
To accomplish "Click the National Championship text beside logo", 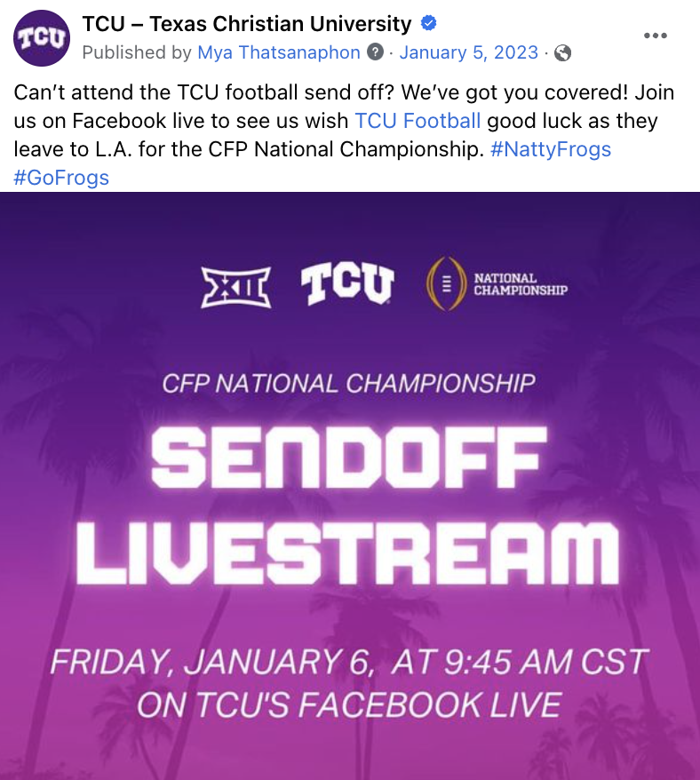I will click(x=521, y=284).
